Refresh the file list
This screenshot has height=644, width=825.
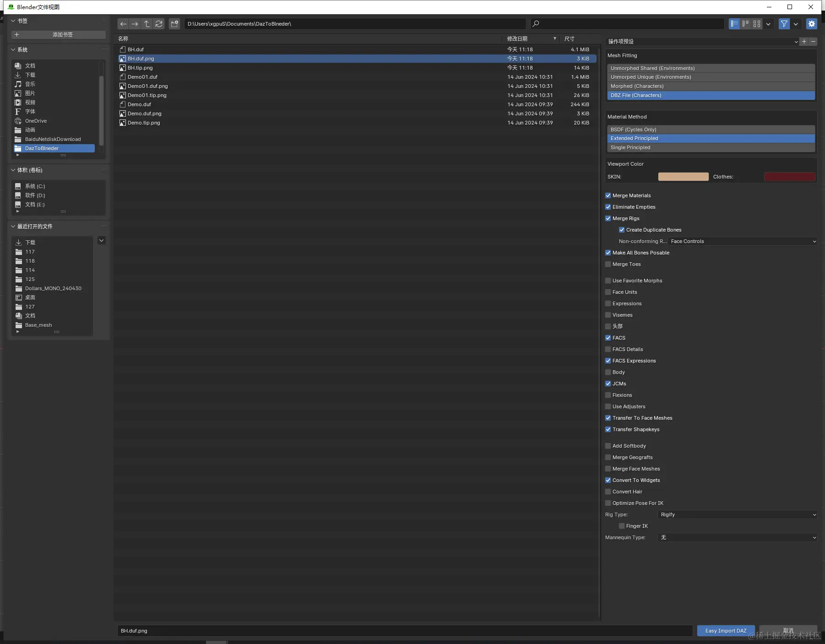[159, 24]
